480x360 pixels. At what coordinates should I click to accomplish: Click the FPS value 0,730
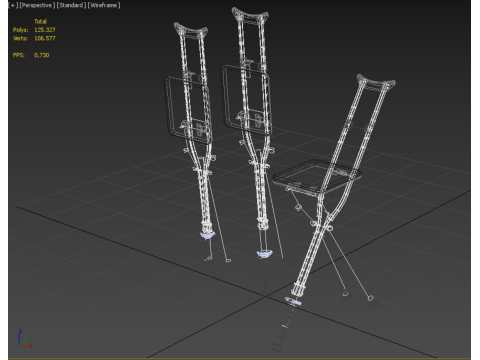click(x=41, y=55)
